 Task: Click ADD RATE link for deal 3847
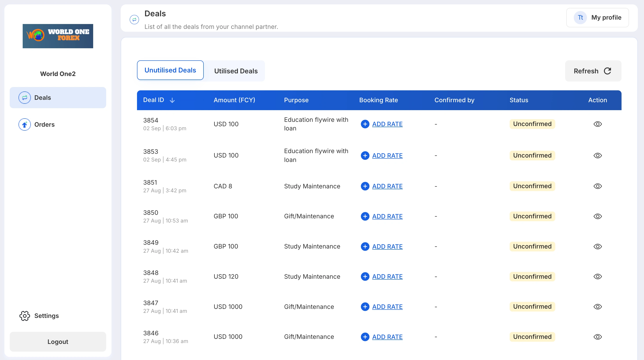point(387,307)
